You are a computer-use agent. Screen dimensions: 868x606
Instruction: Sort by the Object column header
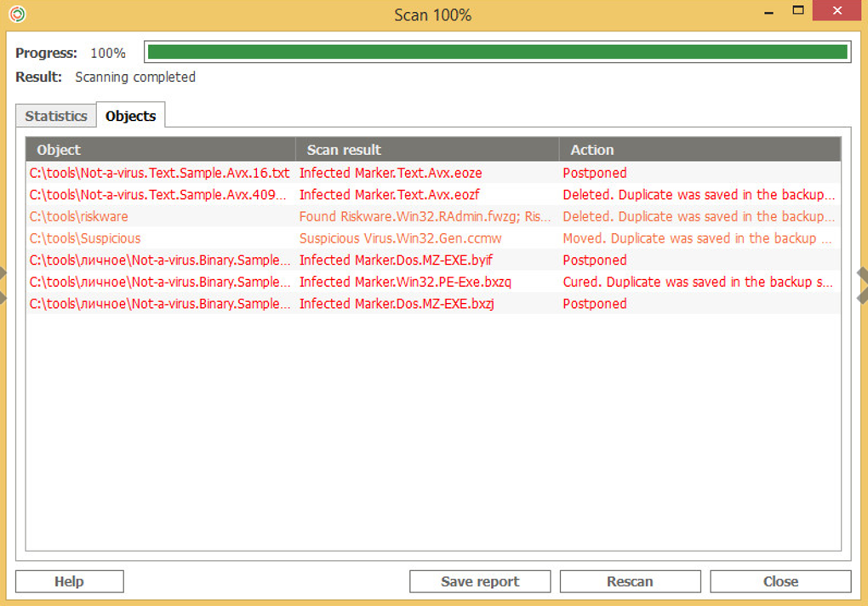pos(162,150)
